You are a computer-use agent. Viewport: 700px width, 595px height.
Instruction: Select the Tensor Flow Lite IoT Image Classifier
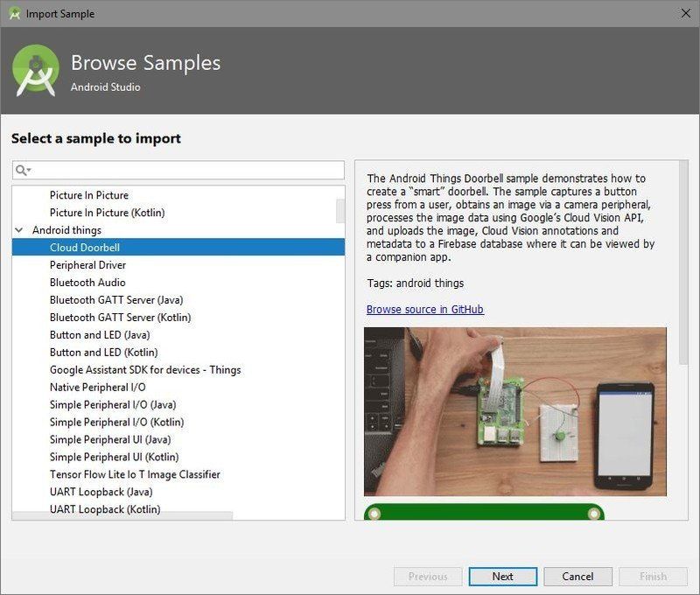(136, 474)
